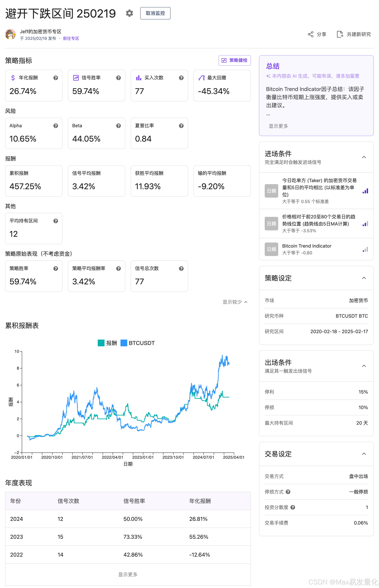Collapse the 交易设定 panel

pos(364,454)
